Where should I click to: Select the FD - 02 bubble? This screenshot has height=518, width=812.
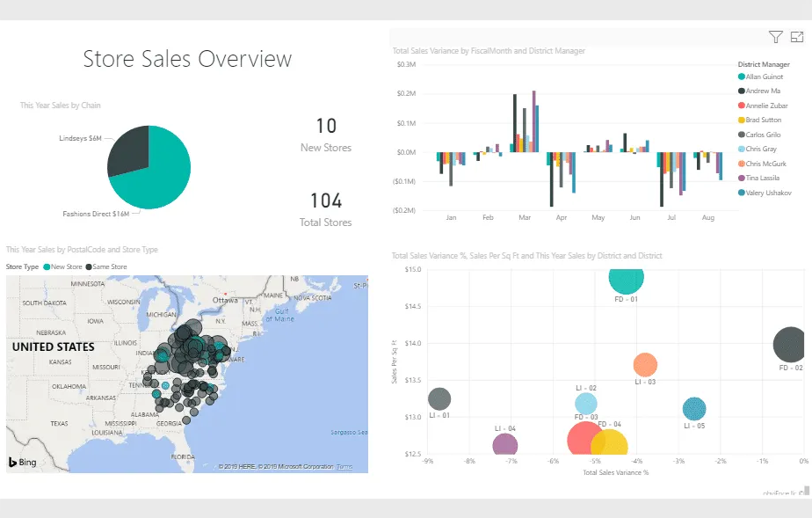789,345
